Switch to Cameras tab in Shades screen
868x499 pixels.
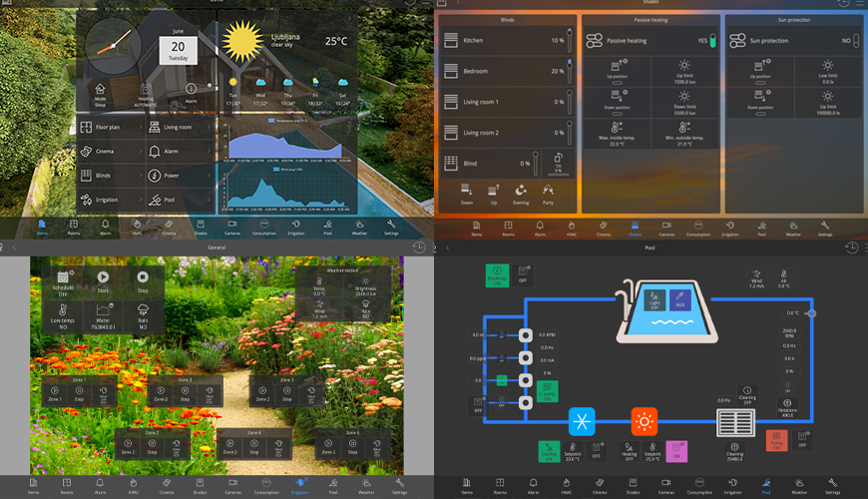tap(666, 229)
